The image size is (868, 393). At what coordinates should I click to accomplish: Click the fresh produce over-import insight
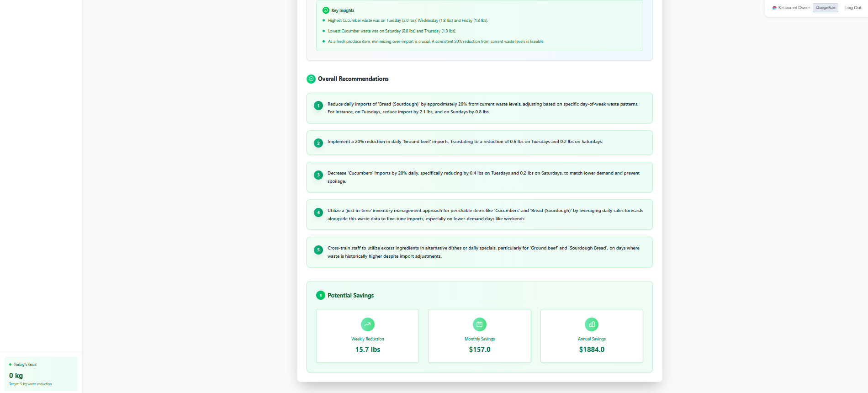tap(436, 42)
